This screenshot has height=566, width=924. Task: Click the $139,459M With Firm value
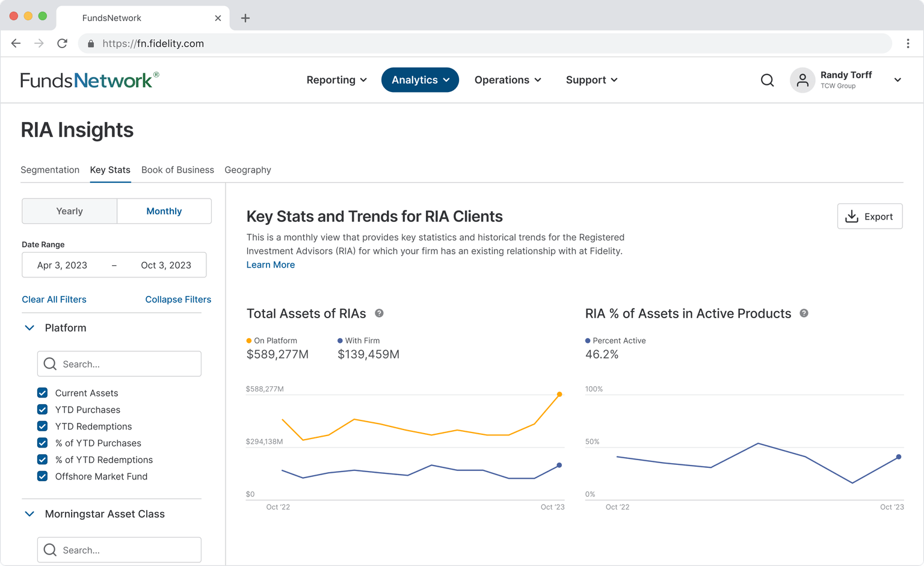(368, 354)
